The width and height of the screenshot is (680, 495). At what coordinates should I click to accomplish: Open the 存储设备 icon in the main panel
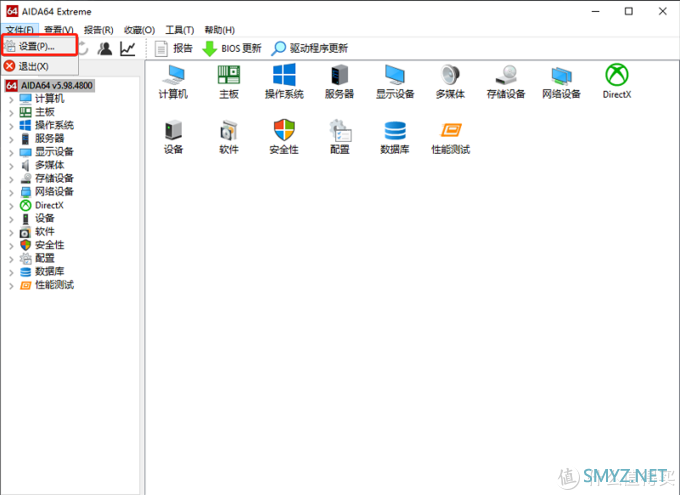point(506,82)
